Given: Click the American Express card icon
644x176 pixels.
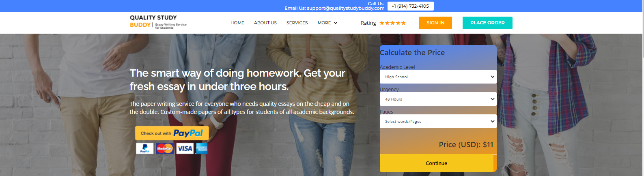Looking at the screenshot, I should (202, 148).
